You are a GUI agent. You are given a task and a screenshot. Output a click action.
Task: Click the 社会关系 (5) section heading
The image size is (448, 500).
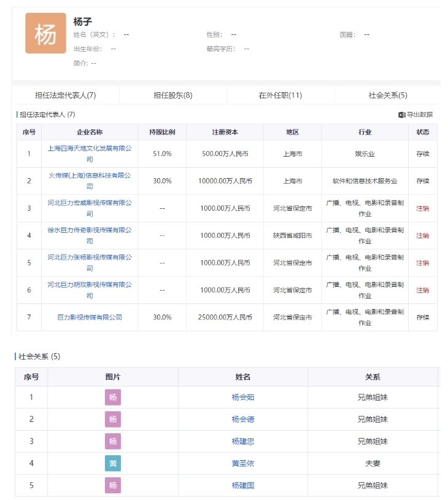click(39, 356)
